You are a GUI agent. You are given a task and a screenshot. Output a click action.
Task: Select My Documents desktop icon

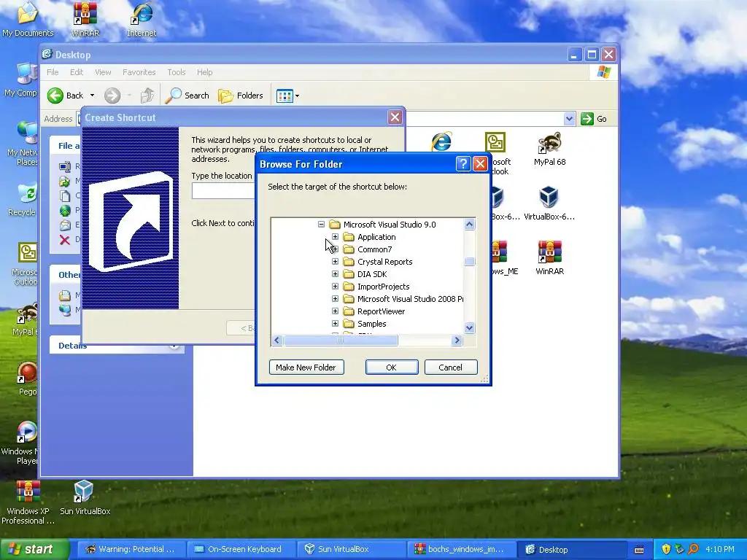[x=28, y=19]
